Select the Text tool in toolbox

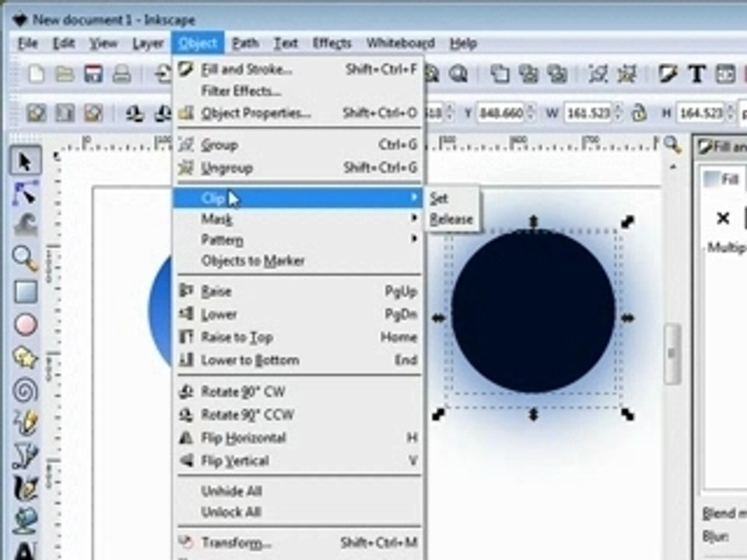pos(25,550)
